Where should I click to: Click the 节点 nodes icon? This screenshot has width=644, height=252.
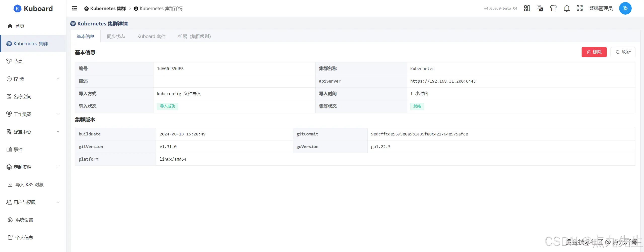[x=9, y=61]
